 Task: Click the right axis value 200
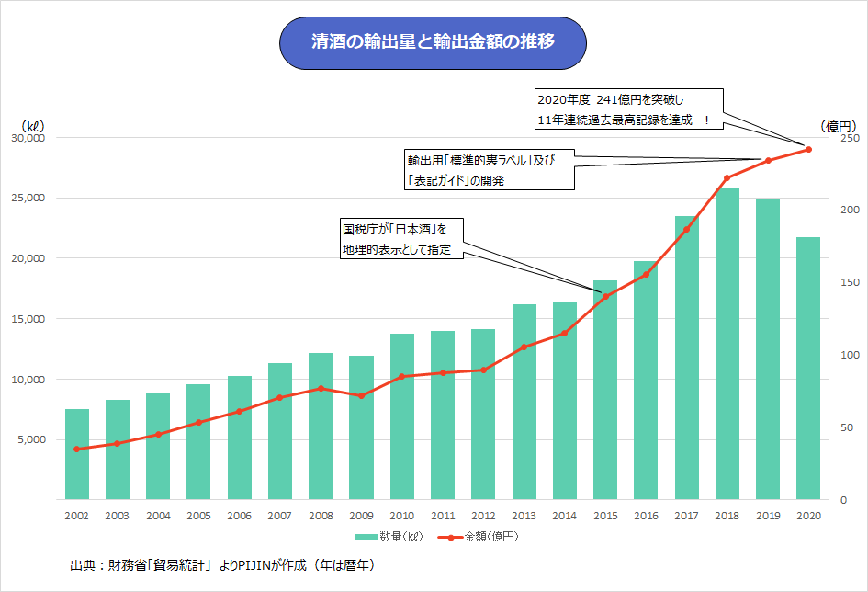(851, 210)
